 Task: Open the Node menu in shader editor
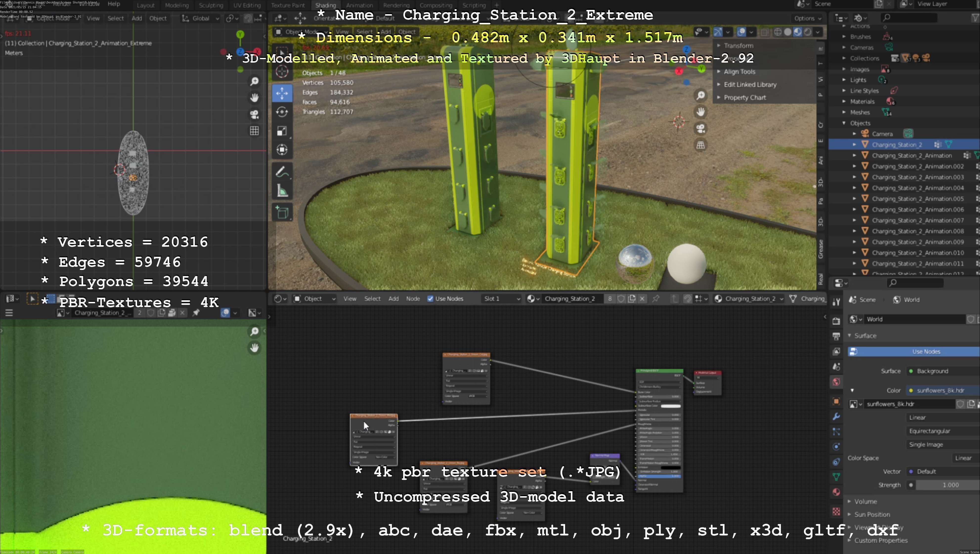[x=413, y=299]
